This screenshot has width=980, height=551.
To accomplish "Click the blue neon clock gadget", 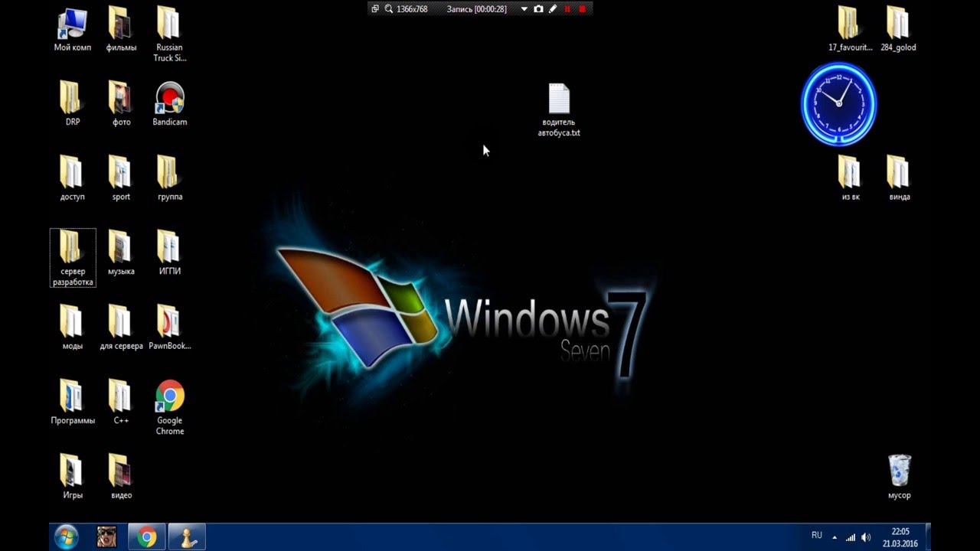I will point(839,103).
